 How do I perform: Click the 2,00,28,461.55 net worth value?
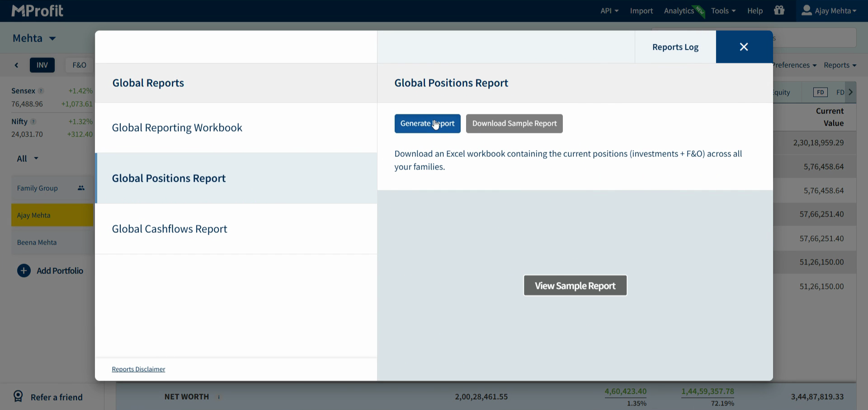[x=481, y=397]
